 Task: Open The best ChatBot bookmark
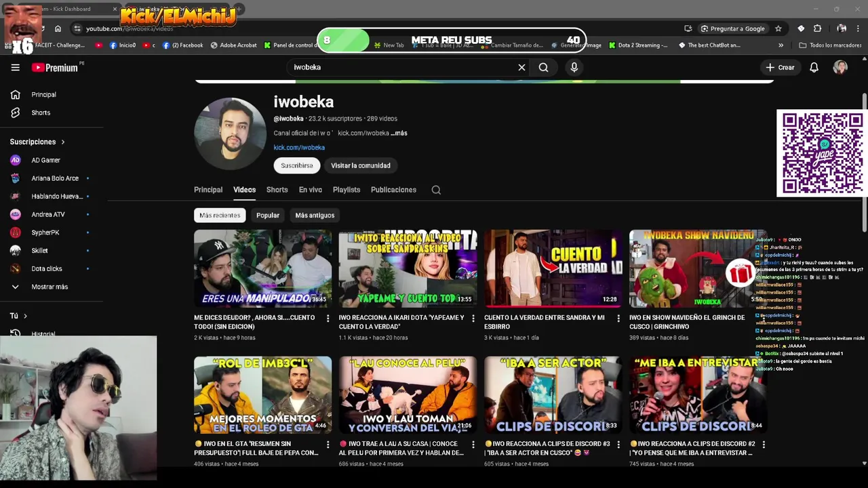(x=709, y=45)
